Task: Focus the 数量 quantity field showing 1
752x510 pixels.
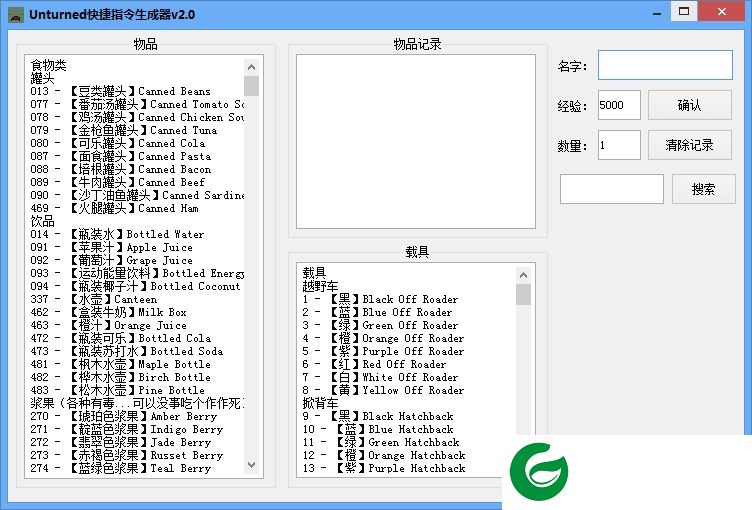Action: 619,145
